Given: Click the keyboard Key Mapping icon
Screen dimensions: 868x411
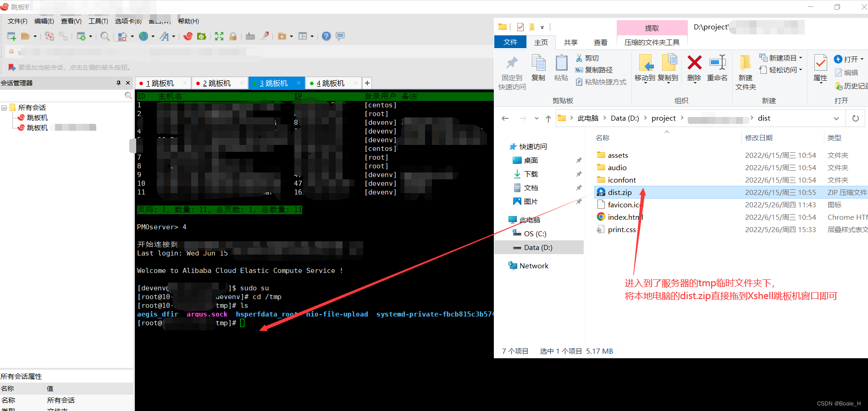Looking at the screenshot, I should click(x=250, y=36).
